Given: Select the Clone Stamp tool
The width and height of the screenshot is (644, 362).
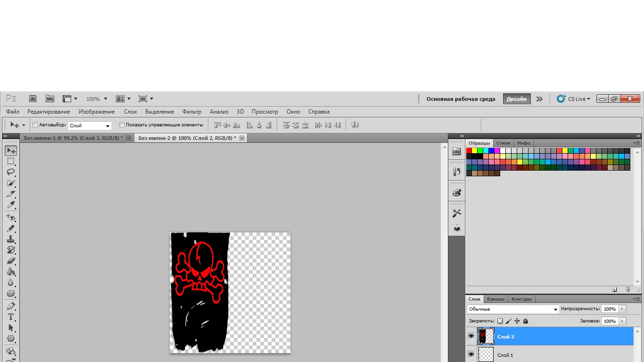Looking at the screenshot, I should pyautogui.click(x=11, y=239).
